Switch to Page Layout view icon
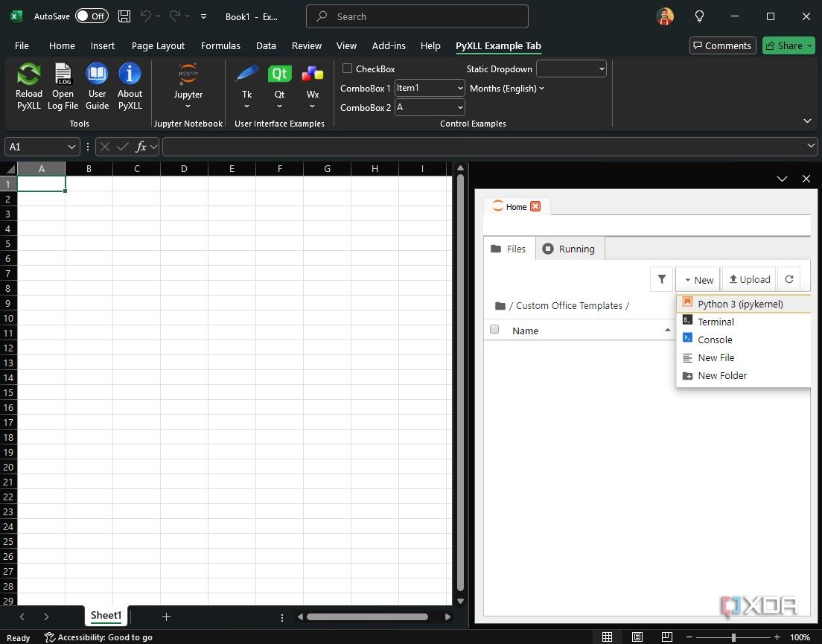822x644 pixels. 637,637
